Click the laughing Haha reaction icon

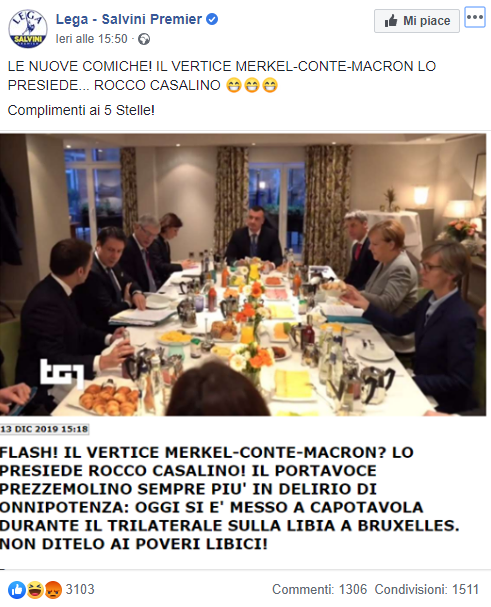35,590
